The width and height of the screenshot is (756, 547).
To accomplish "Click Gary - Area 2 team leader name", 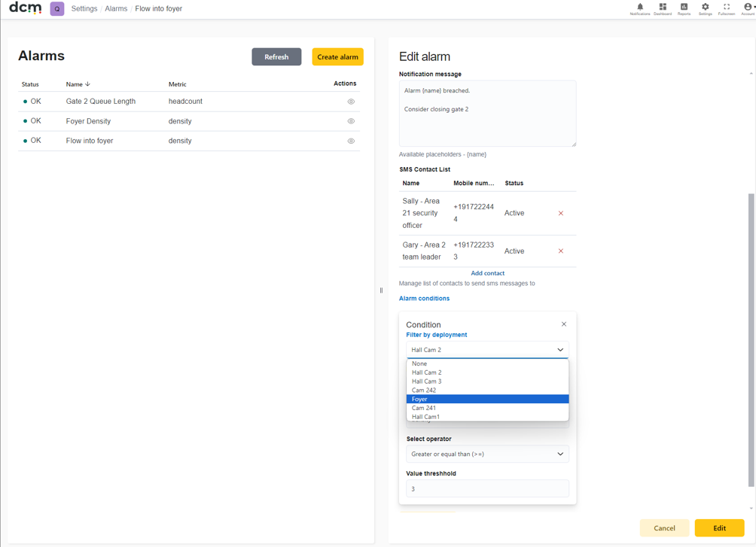I will 424,251.
